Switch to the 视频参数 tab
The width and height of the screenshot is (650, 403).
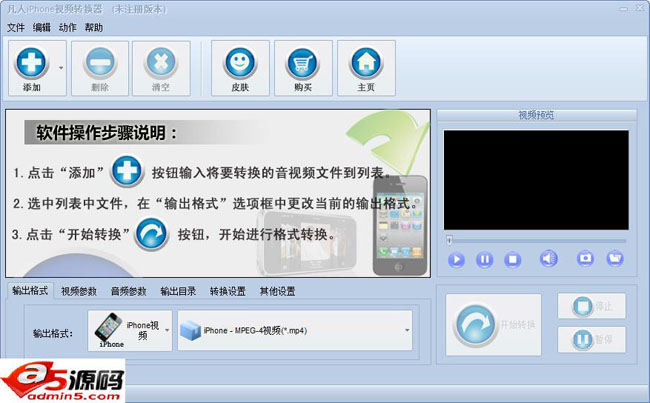pos(79,291)
